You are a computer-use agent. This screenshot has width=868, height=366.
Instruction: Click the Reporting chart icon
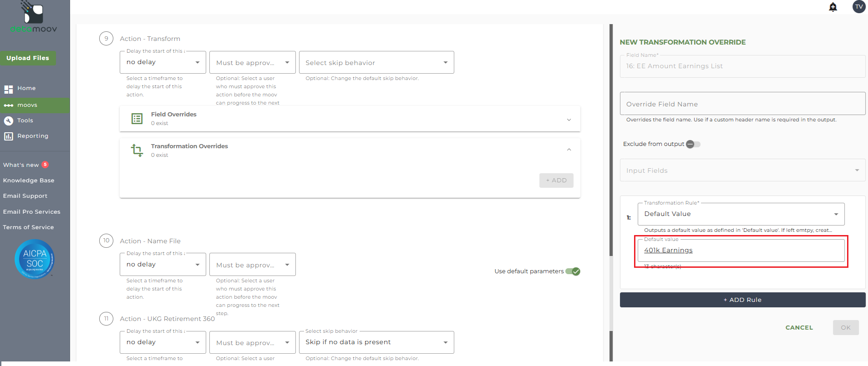point(8,136)
